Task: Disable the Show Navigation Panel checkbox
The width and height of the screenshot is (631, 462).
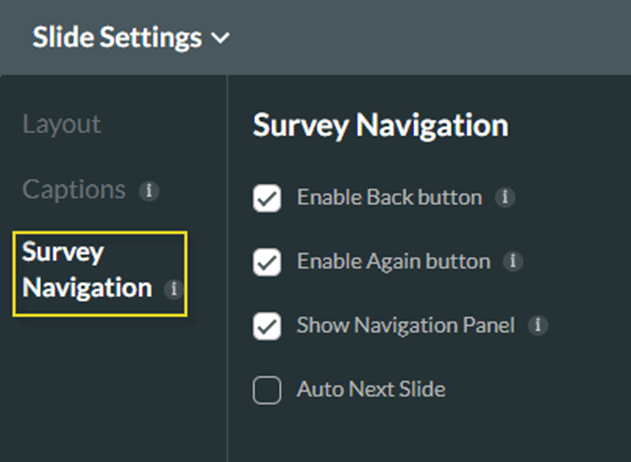Action: coord(267,326)
